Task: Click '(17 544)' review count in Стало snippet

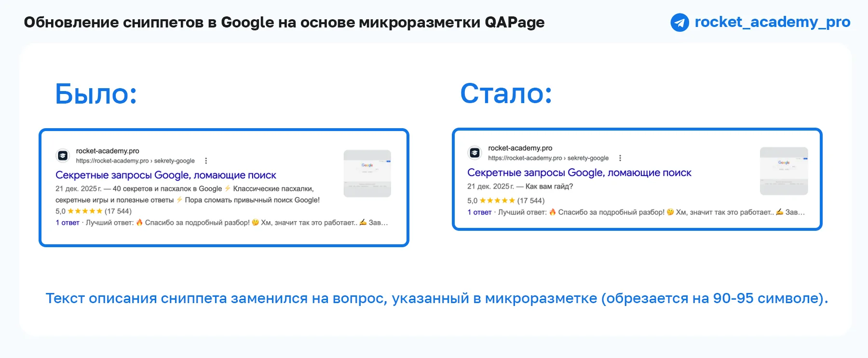Action: [x=531, y=200]
